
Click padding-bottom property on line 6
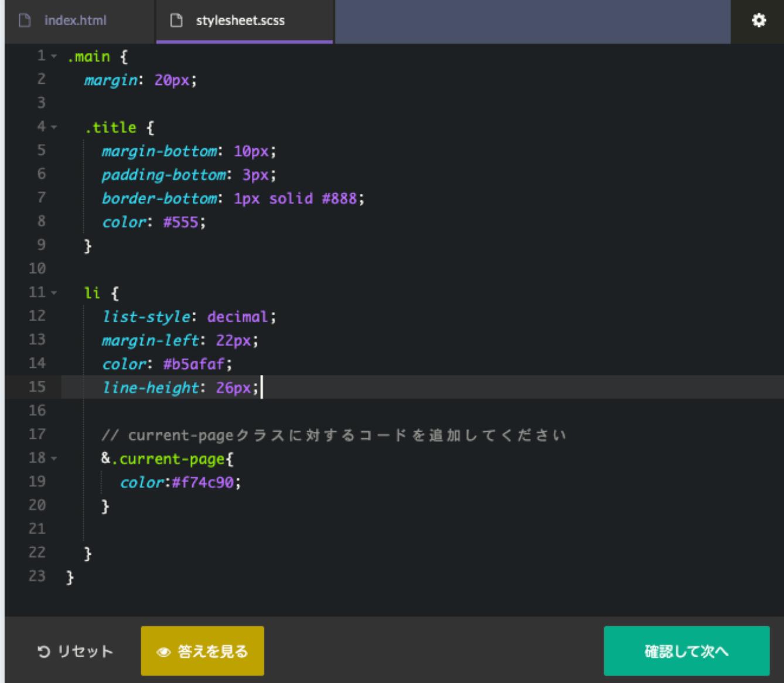click(x=164, y=175)
